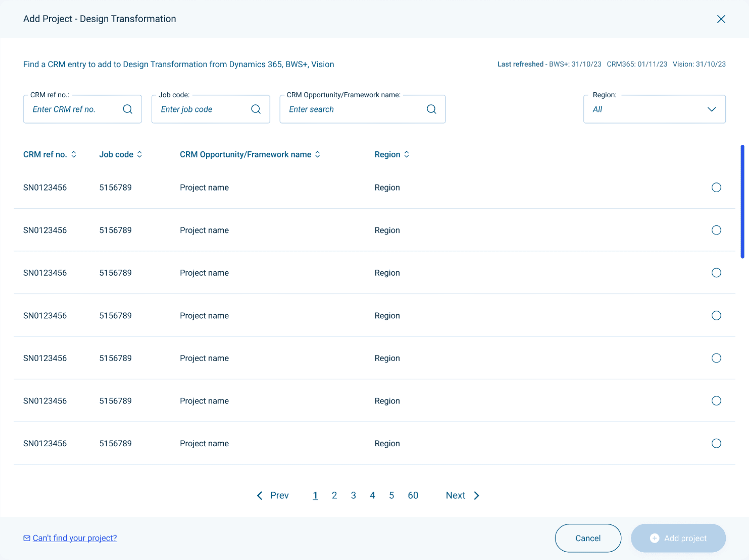Image resolution: width=749 pixels, height=560 pixels.
Task: Go to page 5 in pagination
Action: pos(391,495)
